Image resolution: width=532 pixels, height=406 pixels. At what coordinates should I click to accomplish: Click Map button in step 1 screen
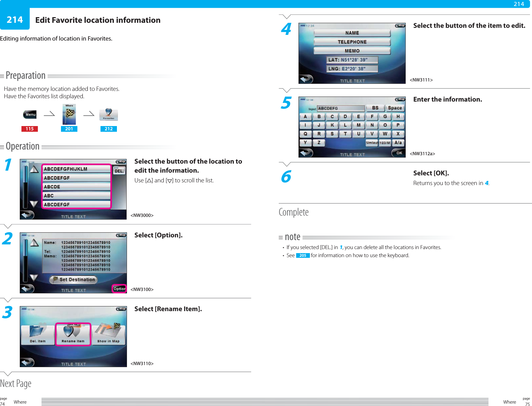(x=121, y=162)
